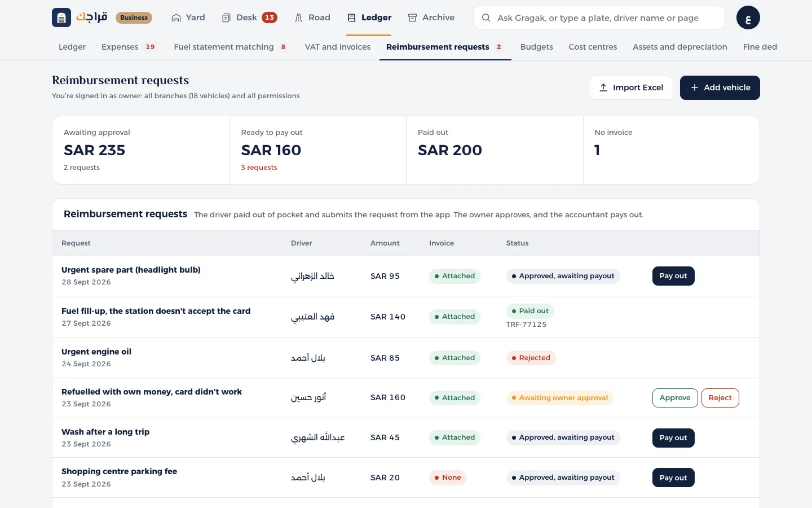Click the Desk badge showing 13
Viewport: 812px width, 508px height.
pos(270,17)
